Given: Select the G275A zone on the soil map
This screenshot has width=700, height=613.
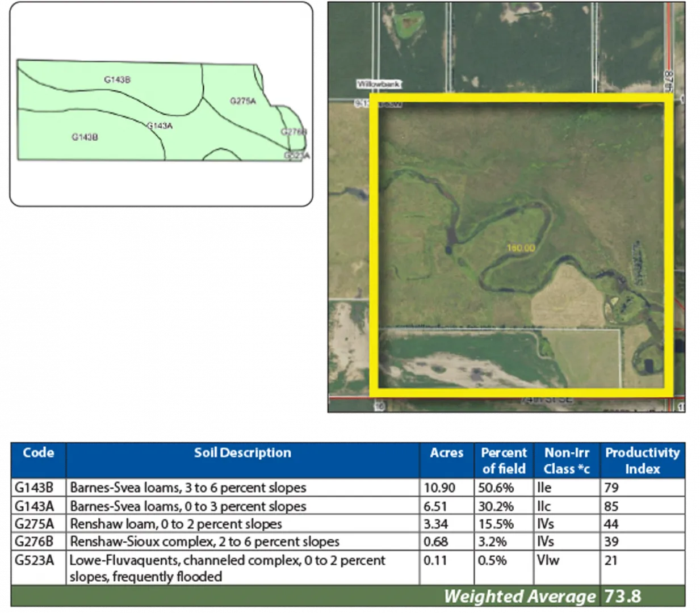Looking at the screenshot, I should click(x=243, y=101).
